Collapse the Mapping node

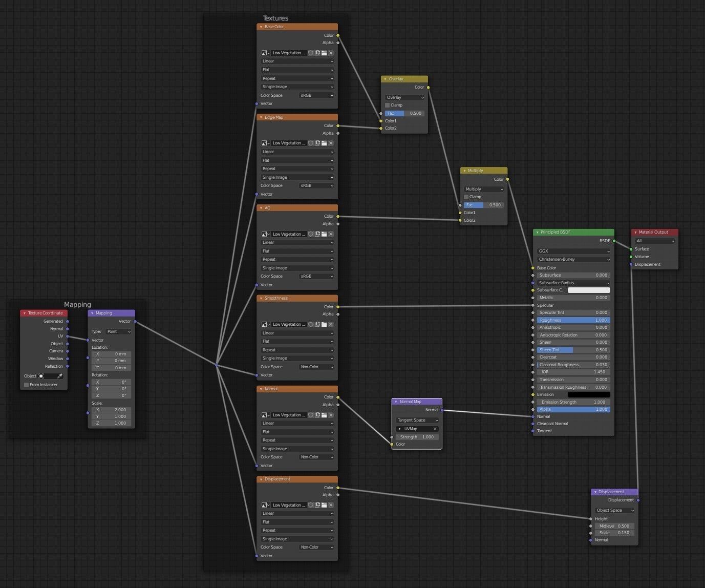pyautogui.click(x=92, y=313)
